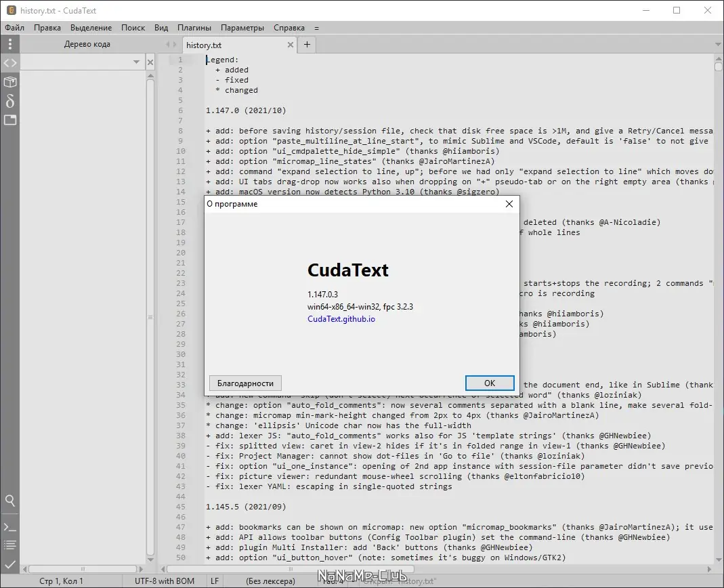The height and width of the screenshot is (588, 724).
Task: Open the Console prompt icon
Action: [x=9, y=527]
